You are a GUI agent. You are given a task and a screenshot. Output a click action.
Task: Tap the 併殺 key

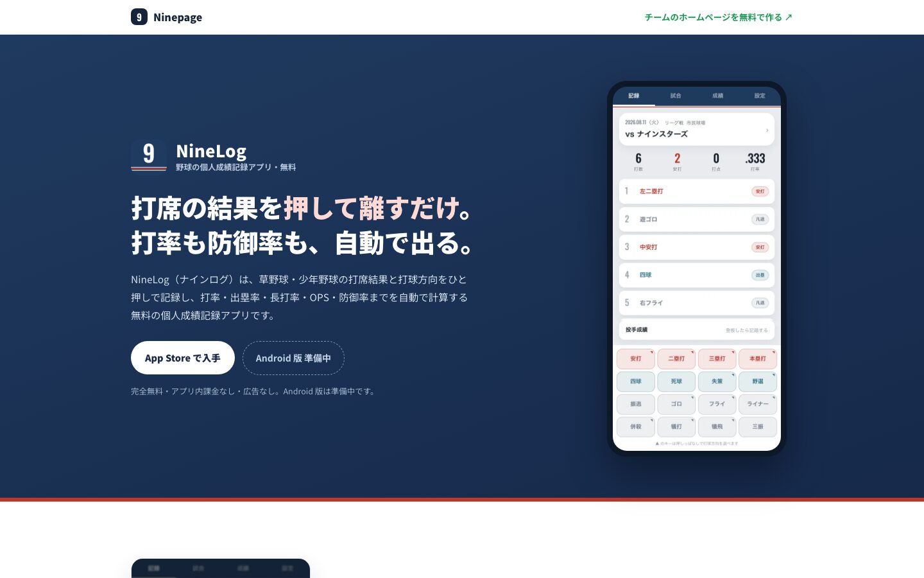(636, 426)
